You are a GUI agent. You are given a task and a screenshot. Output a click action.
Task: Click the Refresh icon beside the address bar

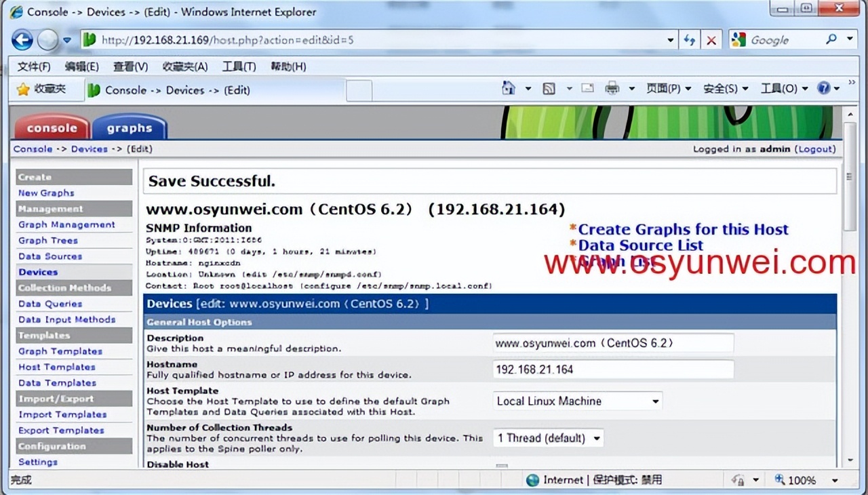pyautogui.click(x=689, y=39)
